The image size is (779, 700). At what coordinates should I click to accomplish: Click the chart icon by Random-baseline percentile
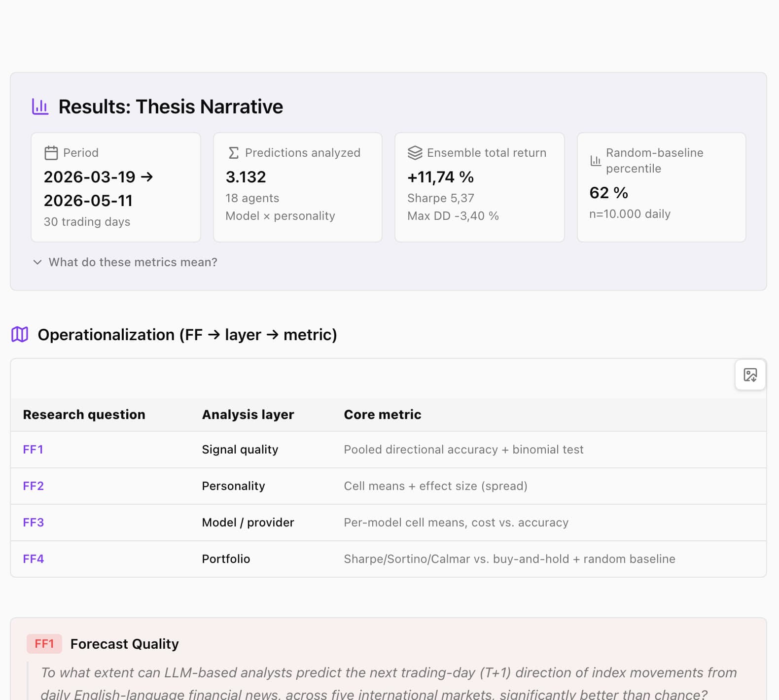596,161
